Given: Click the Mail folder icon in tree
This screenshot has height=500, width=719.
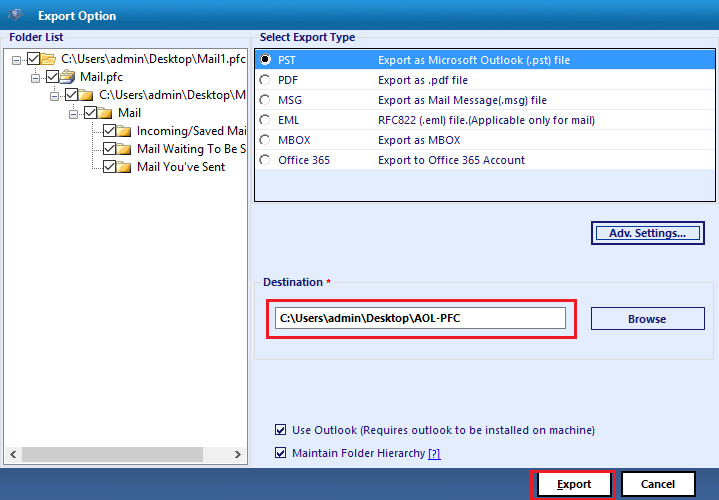Looking at the screenshot, I should coord(106,113).
